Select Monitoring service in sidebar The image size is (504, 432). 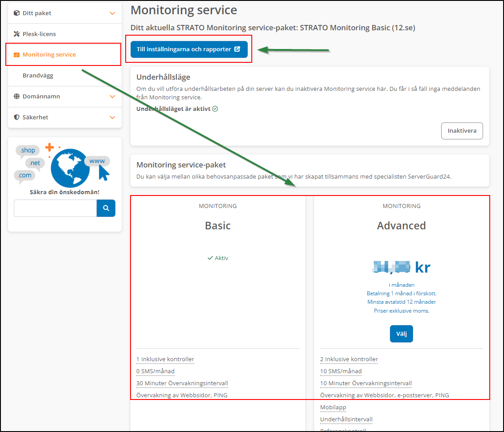point(65,55)
